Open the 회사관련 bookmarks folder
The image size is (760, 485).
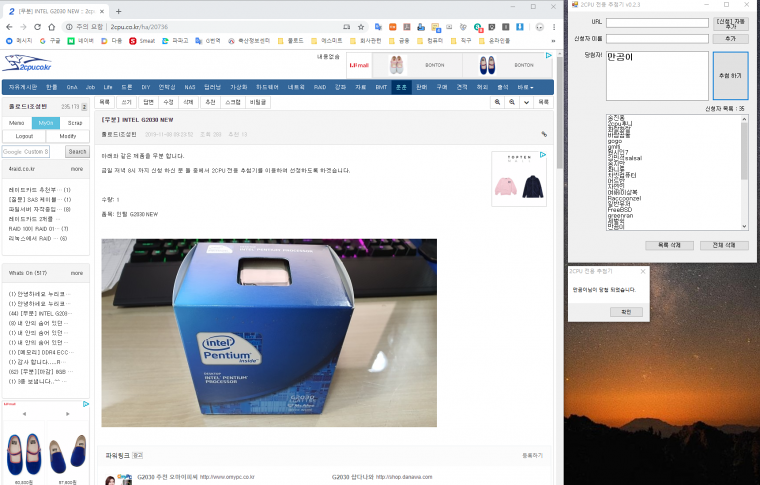tap(365, 41)
